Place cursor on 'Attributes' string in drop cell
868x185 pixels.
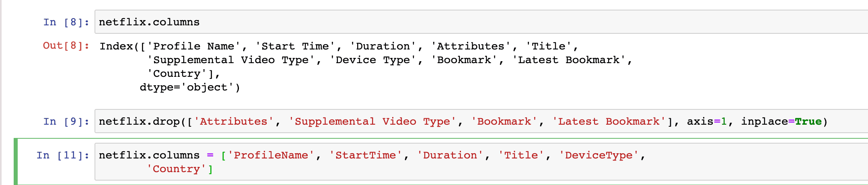(x=234, y=121)
